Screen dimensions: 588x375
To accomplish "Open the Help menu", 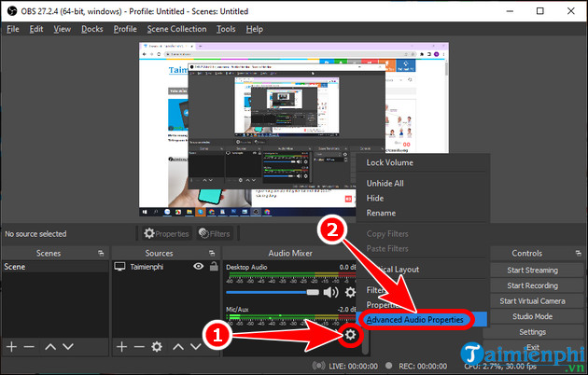I will 254,29.
